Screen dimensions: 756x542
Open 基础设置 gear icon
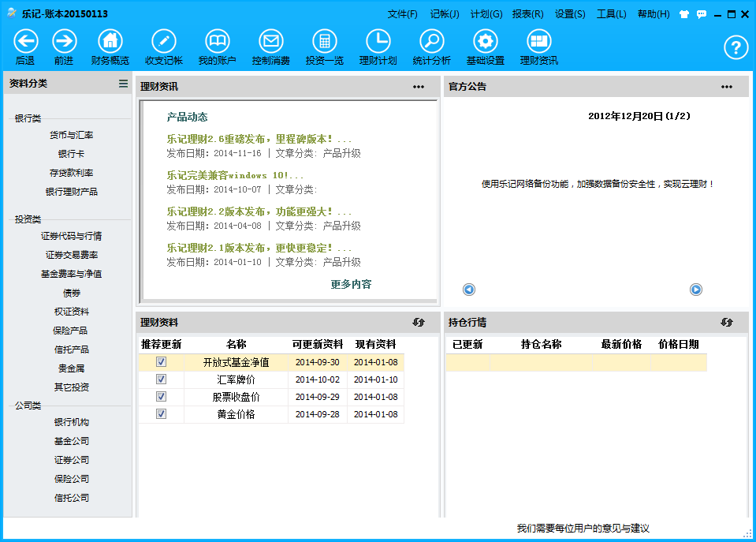click(x=486, y=42)
